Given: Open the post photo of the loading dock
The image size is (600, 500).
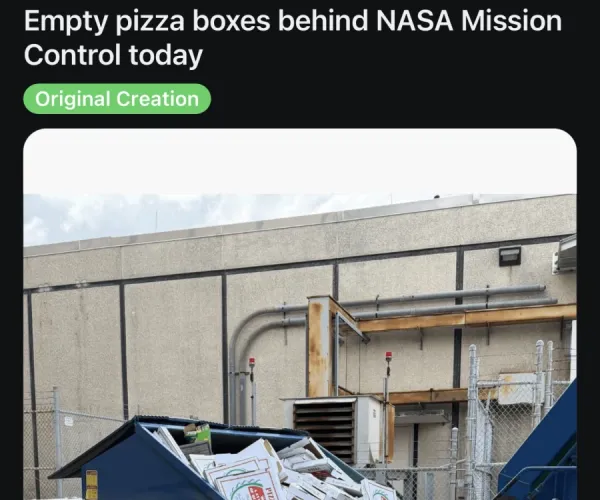Looking at the screenshot, I should (300, 314).
